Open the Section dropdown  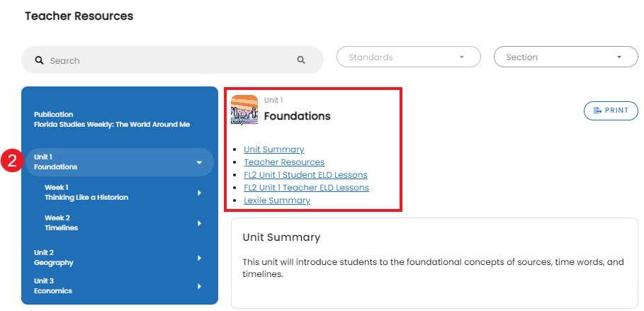tap(566, 57)
